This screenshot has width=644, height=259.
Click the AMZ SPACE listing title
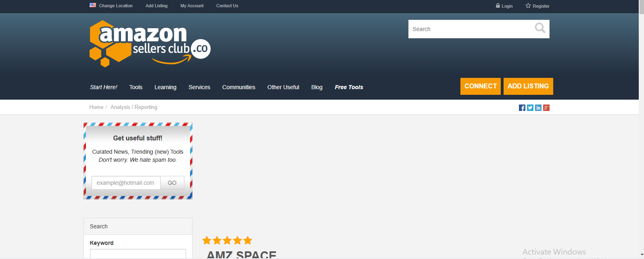(x=241, y=255)
